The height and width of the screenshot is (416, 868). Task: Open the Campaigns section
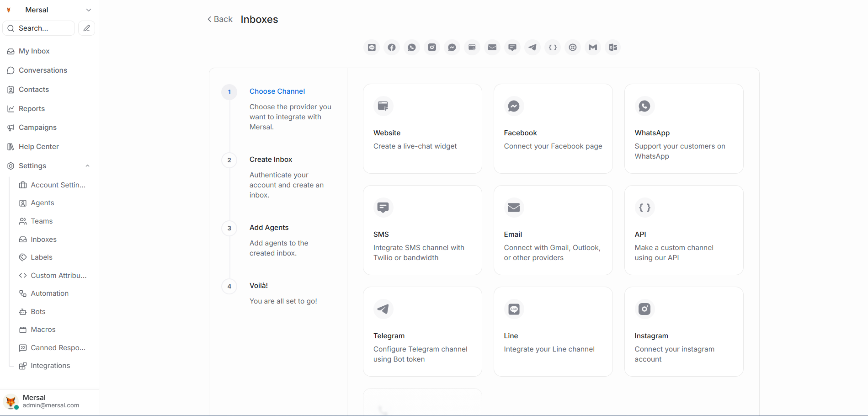(x=37, y=127)
